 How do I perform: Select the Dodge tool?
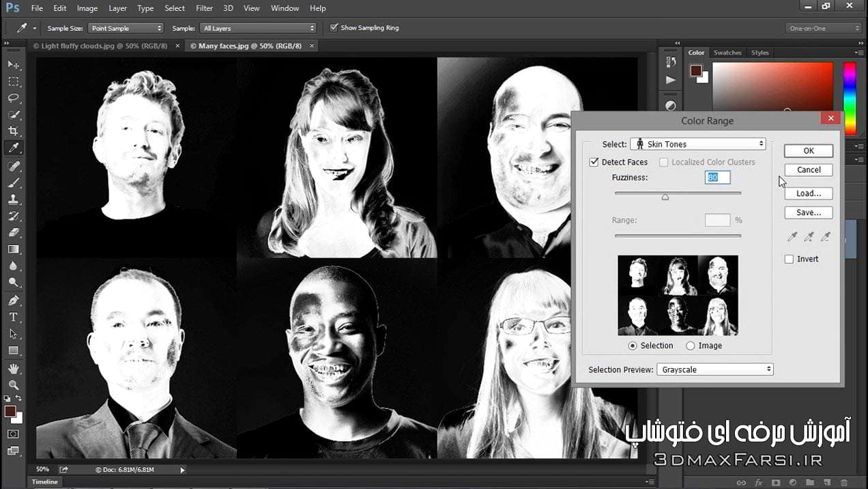click(x=14, y=282)
